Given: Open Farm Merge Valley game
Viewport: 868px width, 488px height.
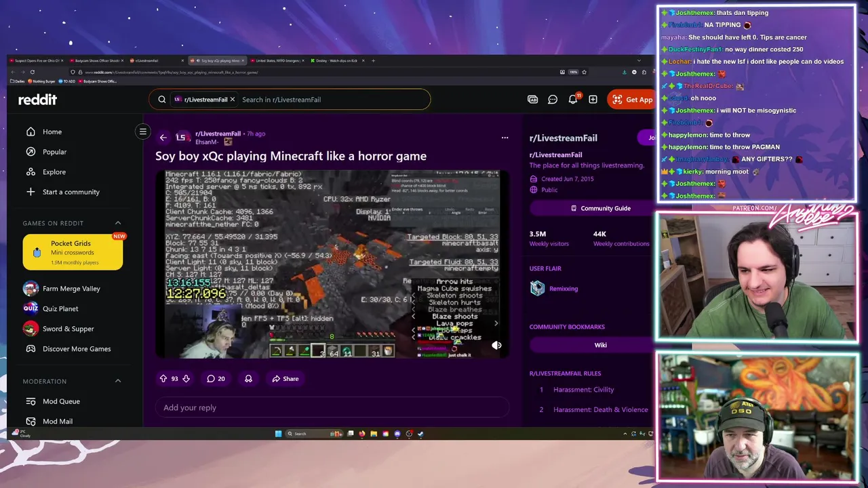Looking at the screenshot, I should [71, 289].
